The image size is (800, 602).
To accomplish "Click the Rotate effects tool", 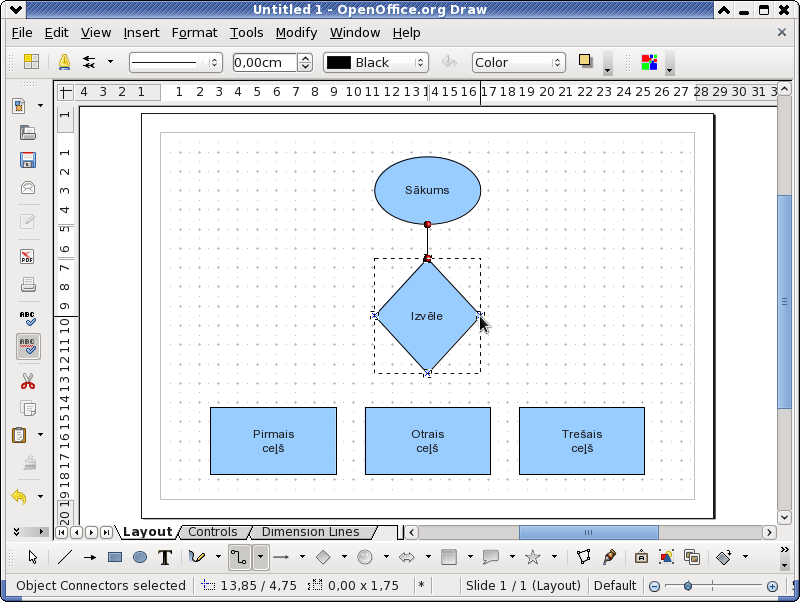I will click(x=724, y=557).
